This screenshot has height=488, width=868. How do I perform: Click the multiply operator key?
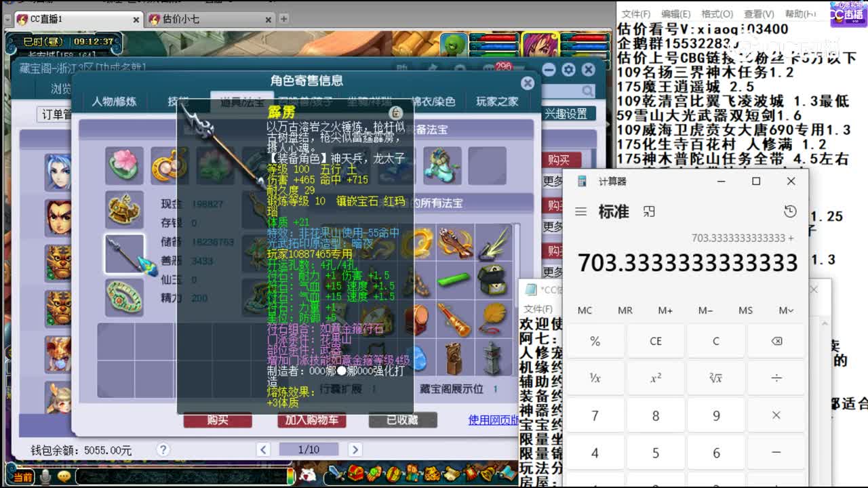pyautogui.click(x=776, y=415)
